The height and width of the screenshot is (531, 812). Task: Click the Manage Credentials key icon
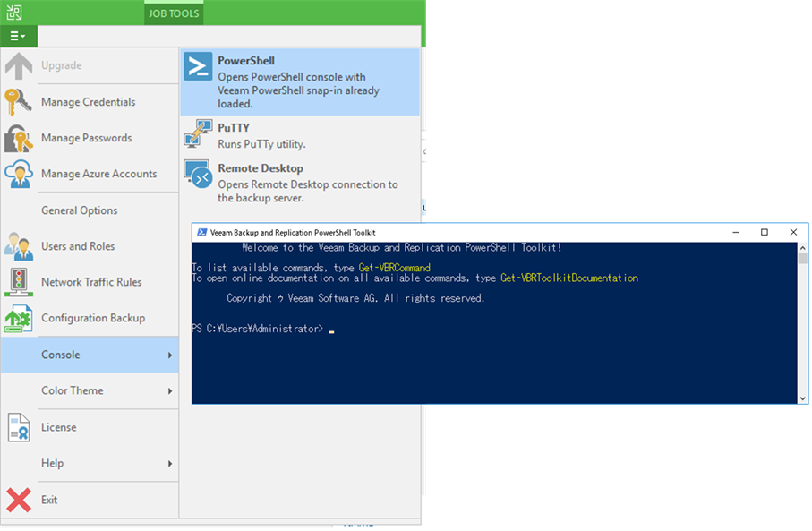click(18, 101)
